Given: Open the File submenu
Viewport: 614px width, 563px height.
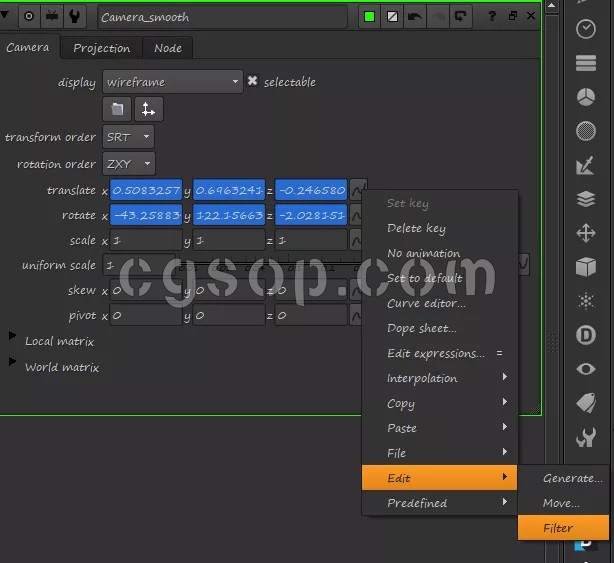Looking at the screenshot, I should (439, 453).
